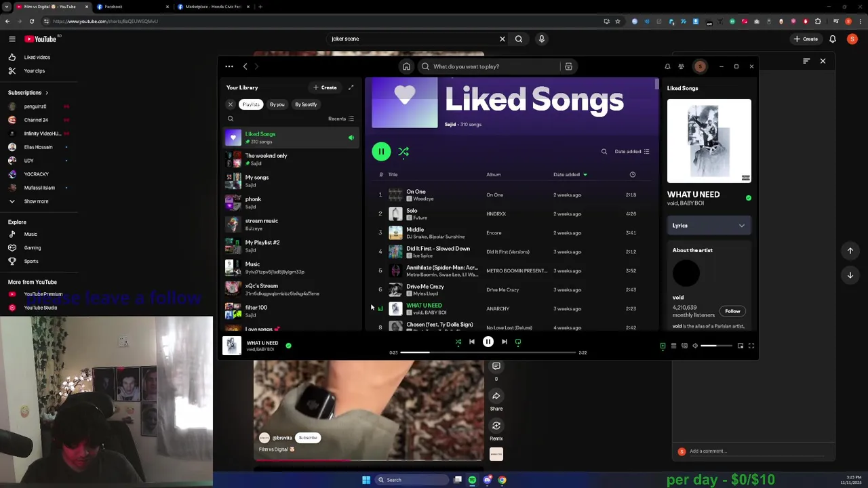
Task: Open xQc's Stream playlist
Action: point(292,289)
